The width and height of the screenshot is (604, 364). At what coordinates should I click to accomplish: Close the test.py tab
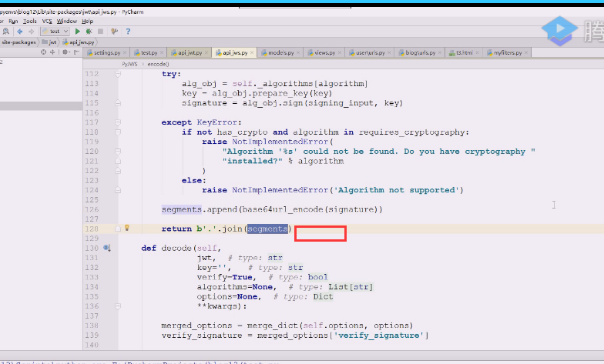click(162, 52)
